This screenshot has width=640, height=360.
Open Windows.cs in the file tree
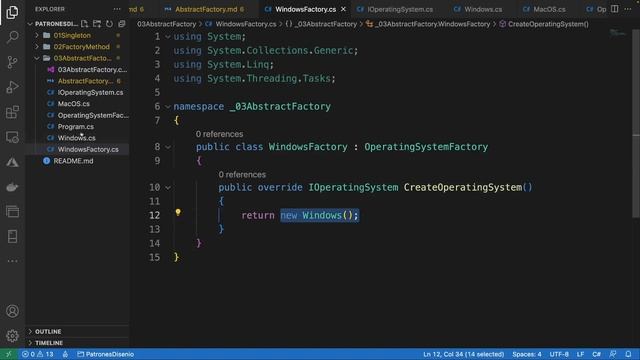(x=76, y=138)
